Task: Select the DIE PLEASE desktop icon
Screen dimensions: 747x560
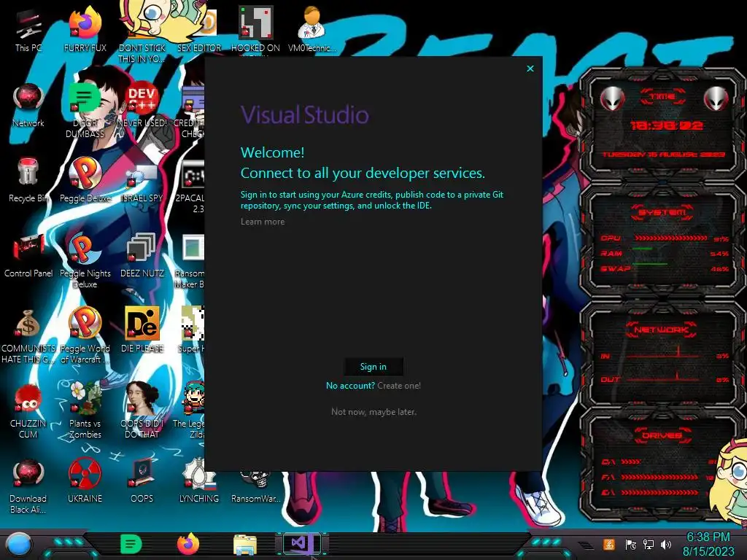Action: tap(142, 330)
